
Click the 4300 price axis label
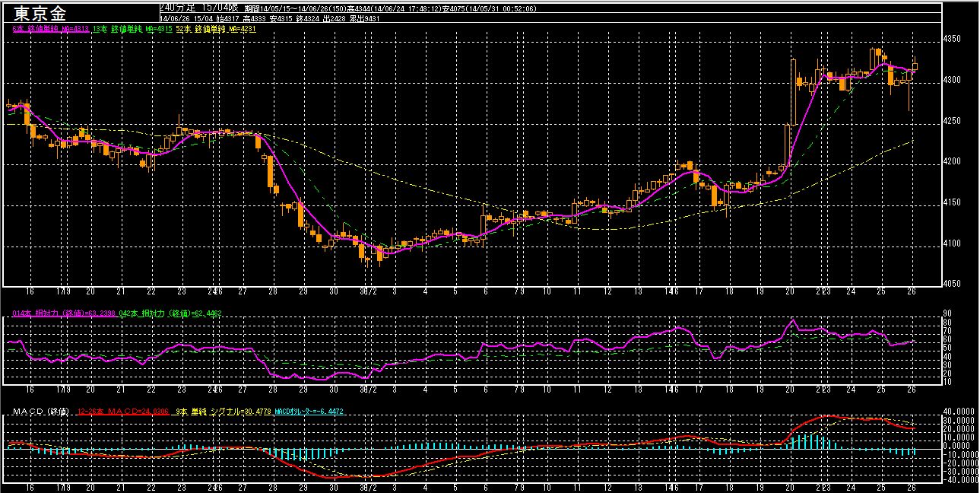[x=953, y=80]
